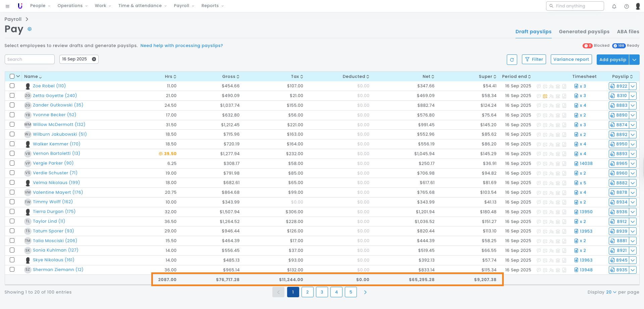Tick the checkbox for Zetta Goyette
Screen dimensions: 644x309
click(x=12, y=95)
